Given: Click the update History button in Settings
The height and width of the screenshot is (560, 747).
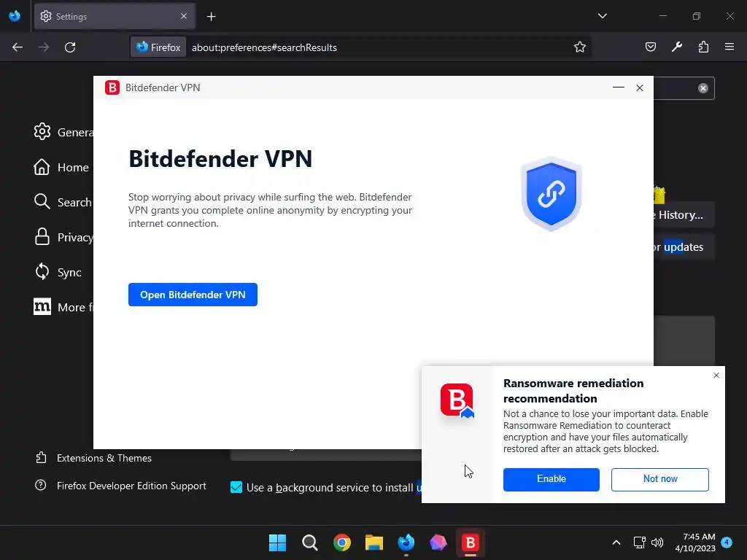Looking at the screenshot, I should 684,215.
